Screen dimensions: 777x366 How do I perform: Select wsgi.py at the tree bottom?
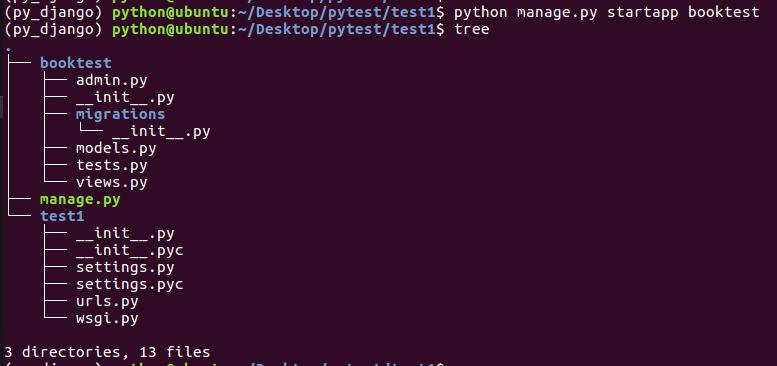tap(107, 318)
